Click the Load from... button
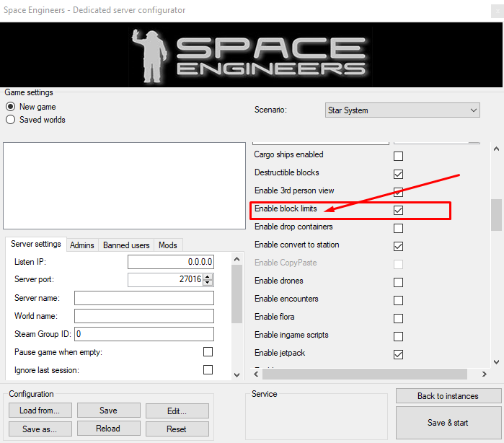The width and height of the screenshot is (504, 443). 40,411
